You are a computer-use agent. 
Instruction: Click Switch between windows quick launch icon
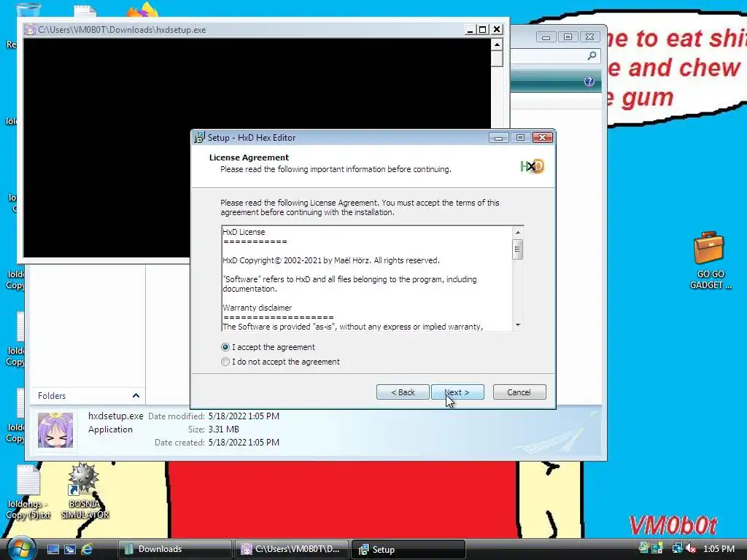click(70, 550)
